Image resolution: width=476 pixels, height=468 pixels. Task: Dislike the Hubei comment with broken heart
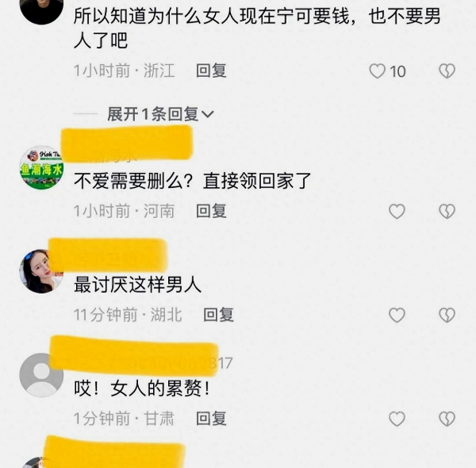[x=447, y=315]
